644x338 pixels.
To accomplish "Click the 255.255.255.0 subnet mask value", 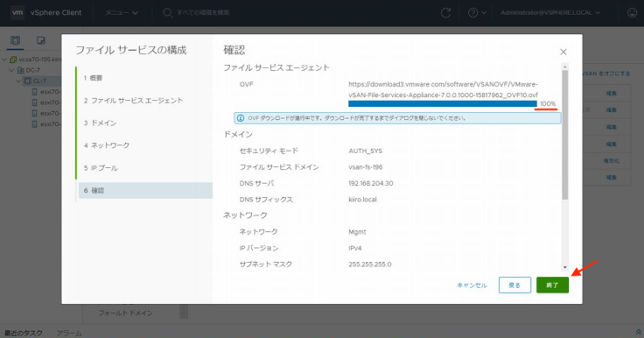I will (369, 264).
